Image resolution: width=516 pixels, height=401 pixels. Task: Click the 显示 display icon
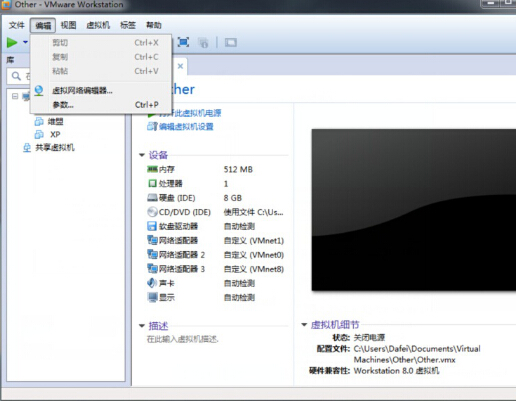[x=152, y=297]
